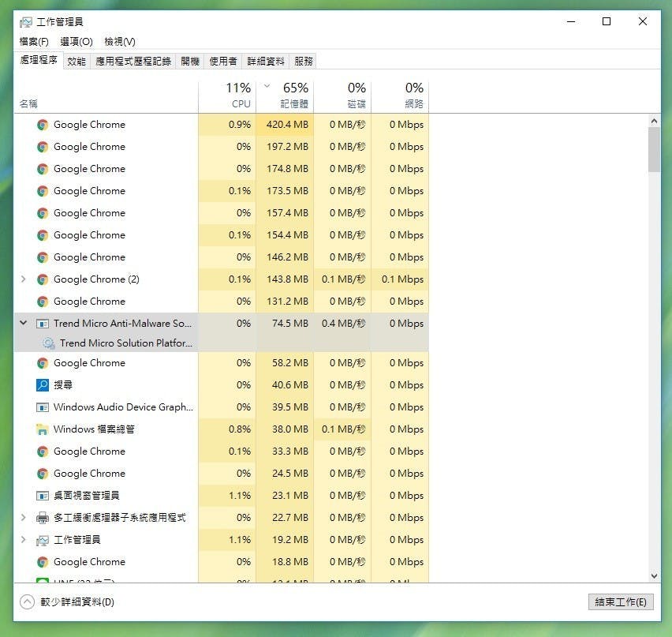The image size is (672, 637).
Task: Click the Google Chrome (2) process icon
Action: pyautogui.click(x=43, y=279)
